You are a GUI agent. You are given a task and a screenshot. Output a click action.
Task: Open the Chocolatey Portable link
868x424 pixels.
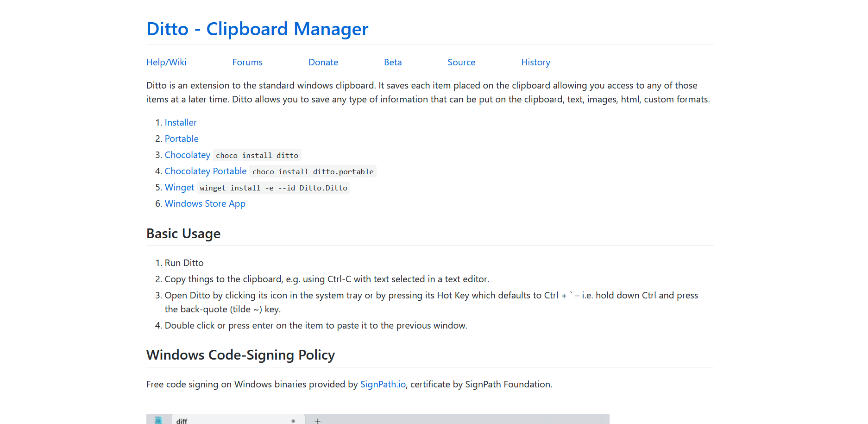[x=206, y=171]
